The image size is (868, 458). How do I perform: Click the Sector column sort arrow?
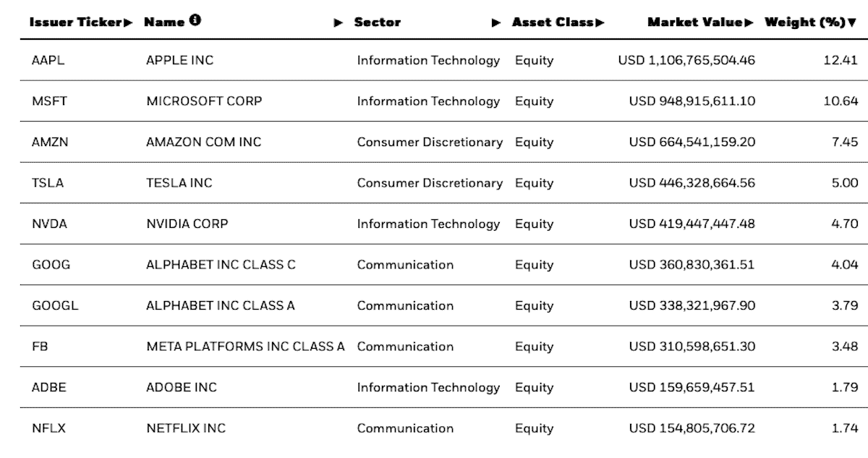tap(496, 22)
